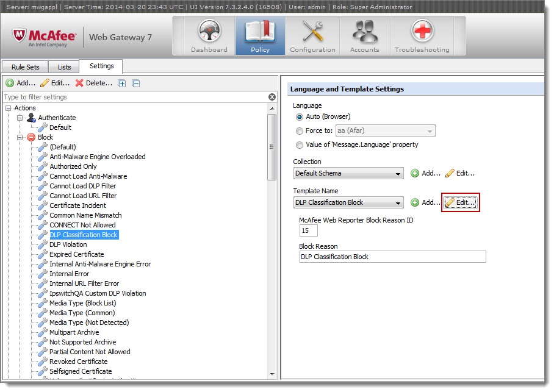This screenshot has width=554, height=392.
Task: Select Internal URL Filter Error item
Action: point(84,283)
